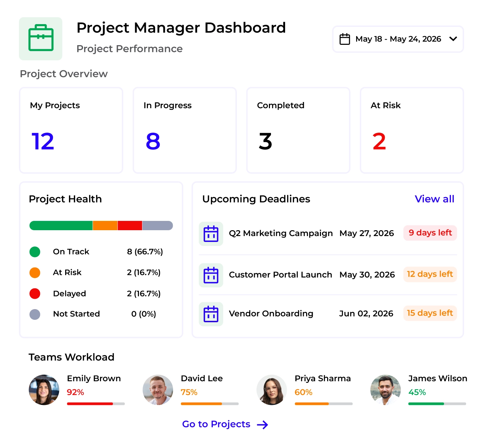The width and height of the screenshot is (483, 448).
Task: Click the 15 days left badge
Action: coord(430,313)
